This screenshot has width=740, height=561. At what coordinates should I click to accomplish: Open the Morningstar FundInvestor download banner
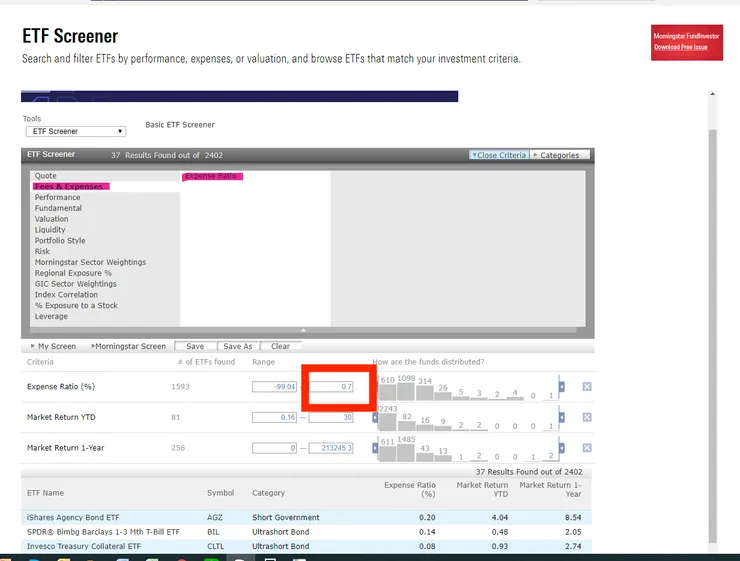coord(687,42)
